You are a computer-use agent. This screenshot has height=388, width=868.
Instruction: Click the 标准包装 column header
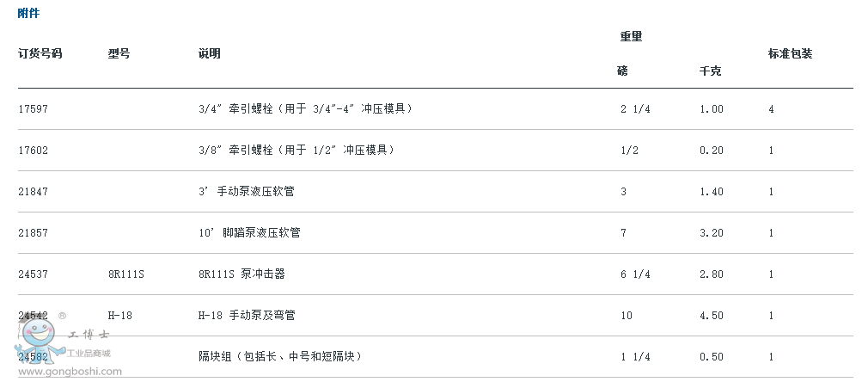coord(790,53)
